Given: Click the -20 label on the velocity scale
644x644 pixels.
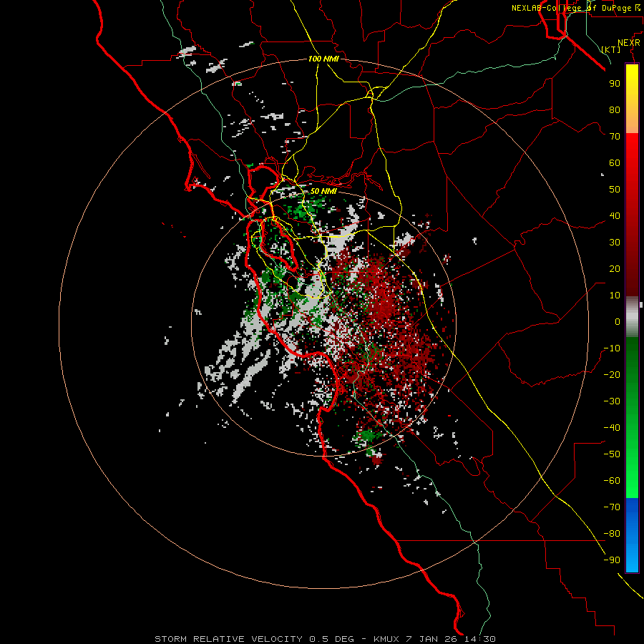Looking at the screenshot, I should coord(612,375).
